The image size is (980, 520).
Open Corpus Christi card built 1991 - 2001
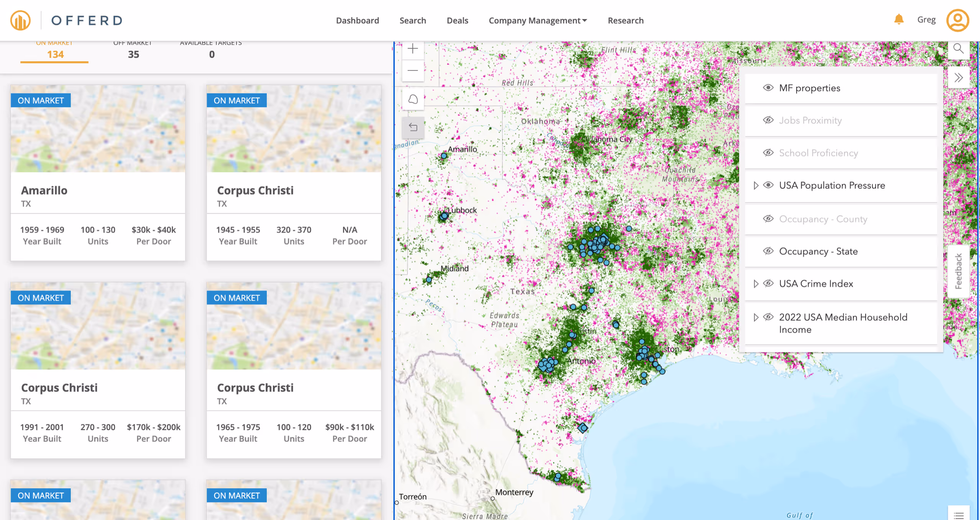click(98, 370)
